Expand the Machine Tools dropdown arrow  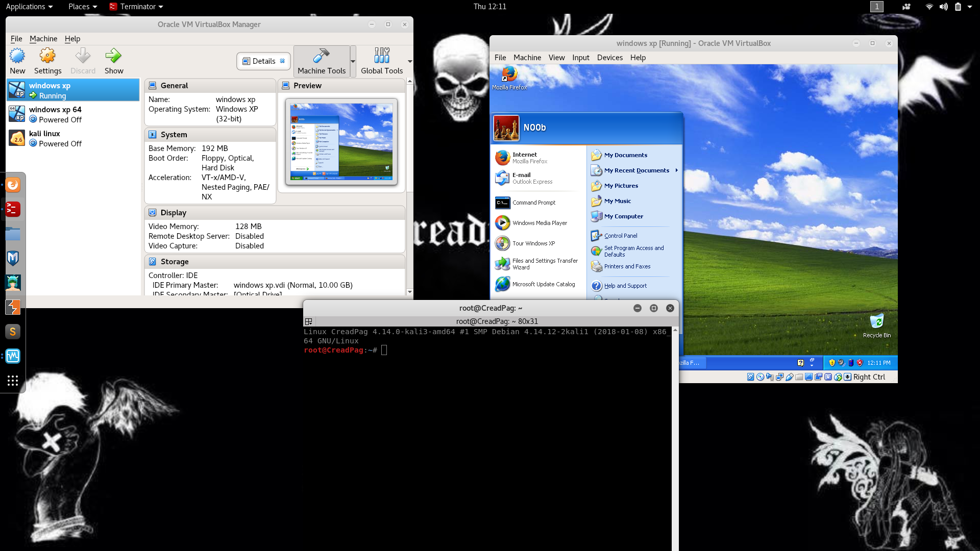point(353,61)
